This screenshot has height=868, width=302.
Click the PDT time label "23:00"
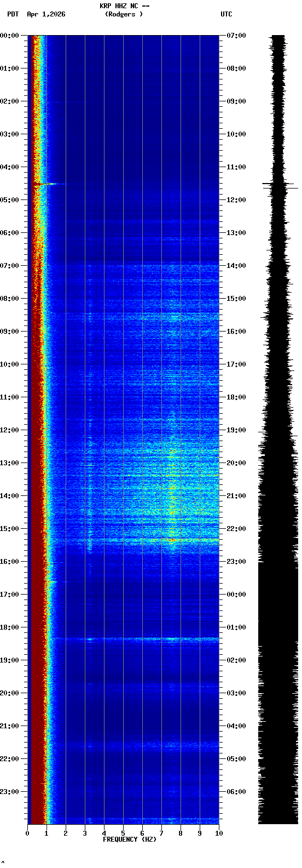[x=9, y=792]
